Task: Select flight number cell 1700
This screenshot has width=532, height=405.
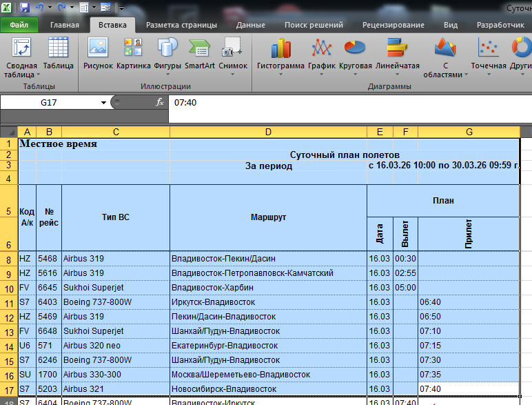Action: coord(49,375)
